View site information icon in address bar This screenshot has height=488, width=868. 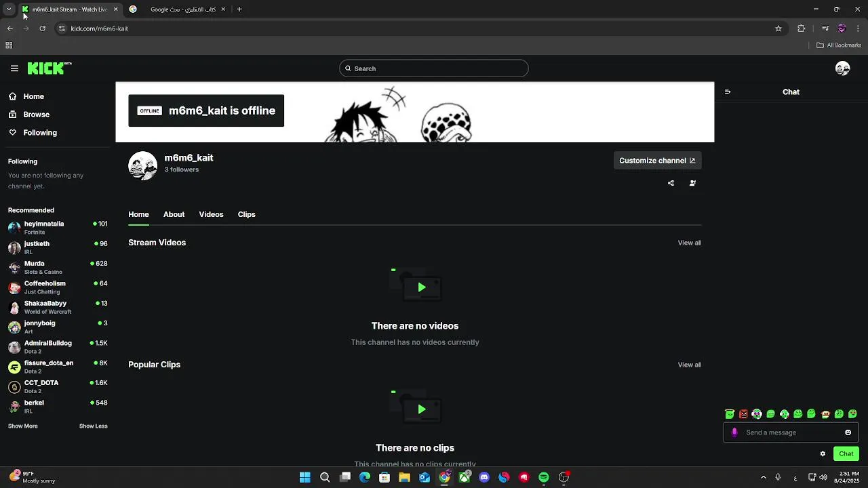click(x=62, y=28)
